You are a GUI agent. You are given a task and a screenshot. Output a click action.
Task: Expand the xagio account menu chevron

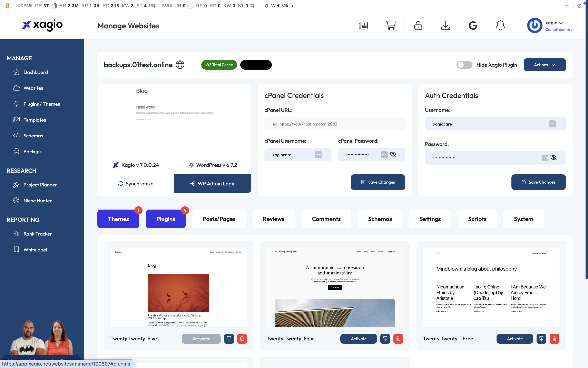pyautogui.click(x=561, y=23)
